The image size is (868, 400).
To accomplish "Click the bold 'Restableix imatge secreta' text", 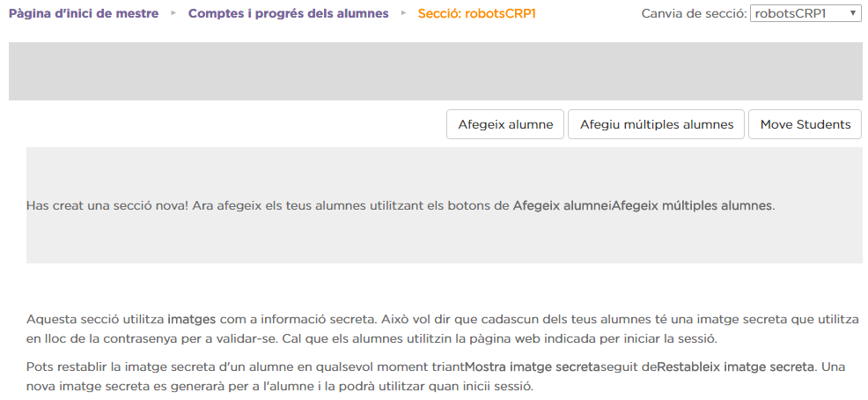I will pyautogui.click(x=736, y=367).
